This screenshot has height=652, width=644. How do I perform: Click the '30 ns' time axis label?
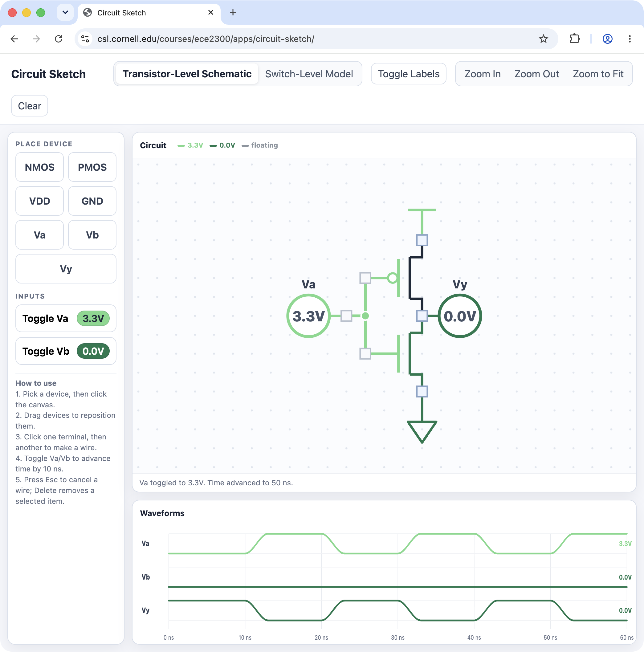click(397, 638)
